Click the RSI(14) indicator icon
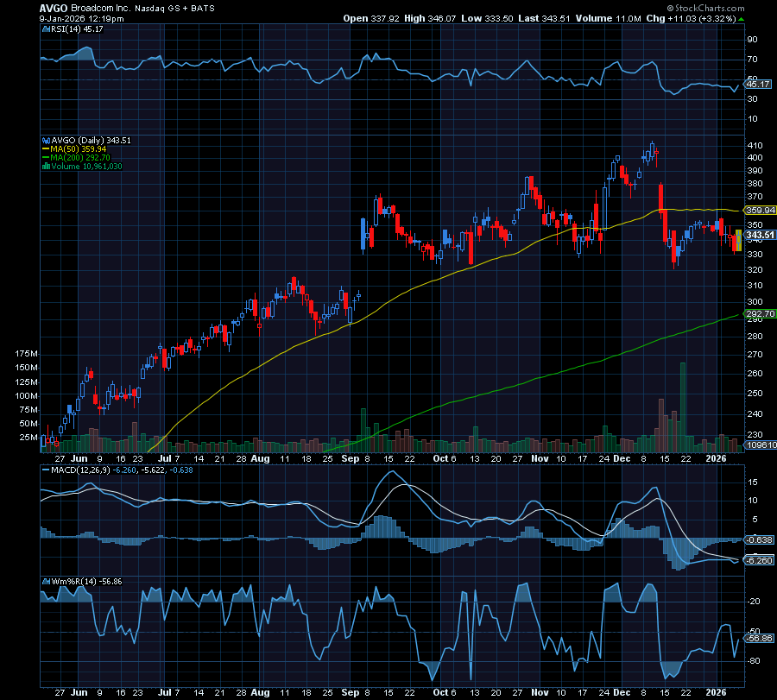The image size is (777, 700). 44,28
